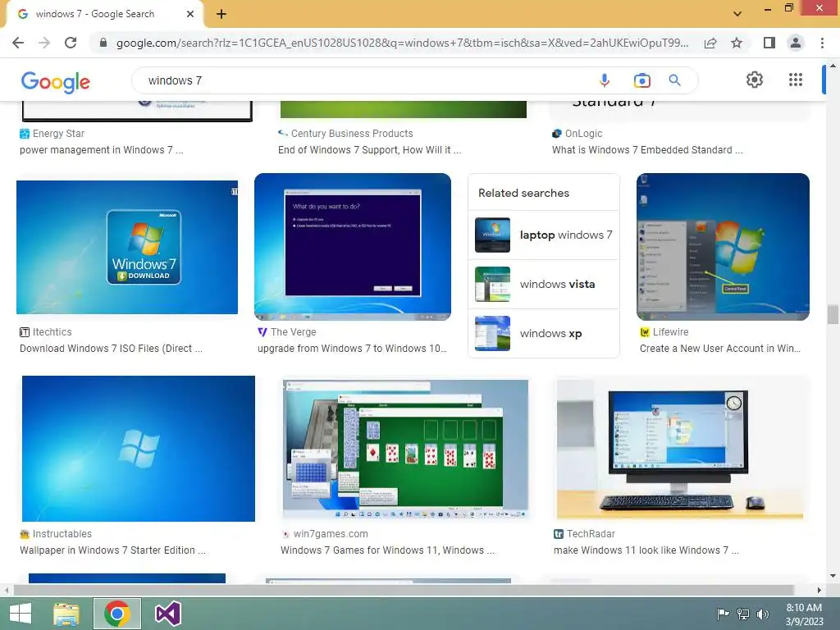Open the Google apps grid

796,80
